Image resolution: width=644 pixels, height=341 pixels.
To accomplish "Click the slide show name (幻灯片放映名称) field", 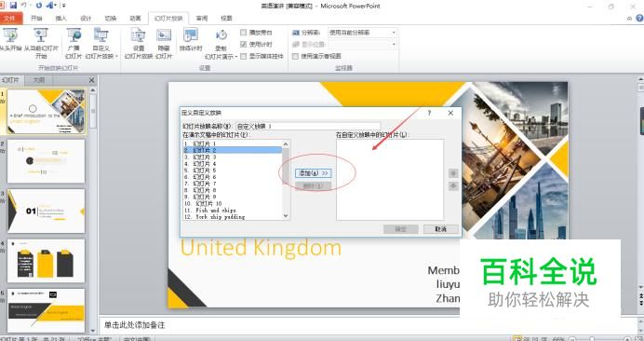I will pyautogui.click(x=308, y=126).
